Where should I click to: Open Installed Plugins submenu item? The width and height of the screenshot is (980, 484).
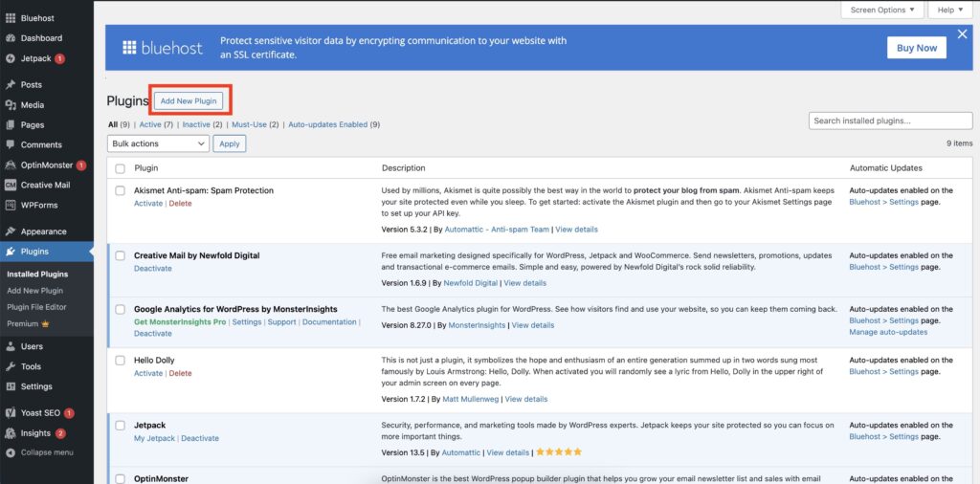[x=37, y=275]
